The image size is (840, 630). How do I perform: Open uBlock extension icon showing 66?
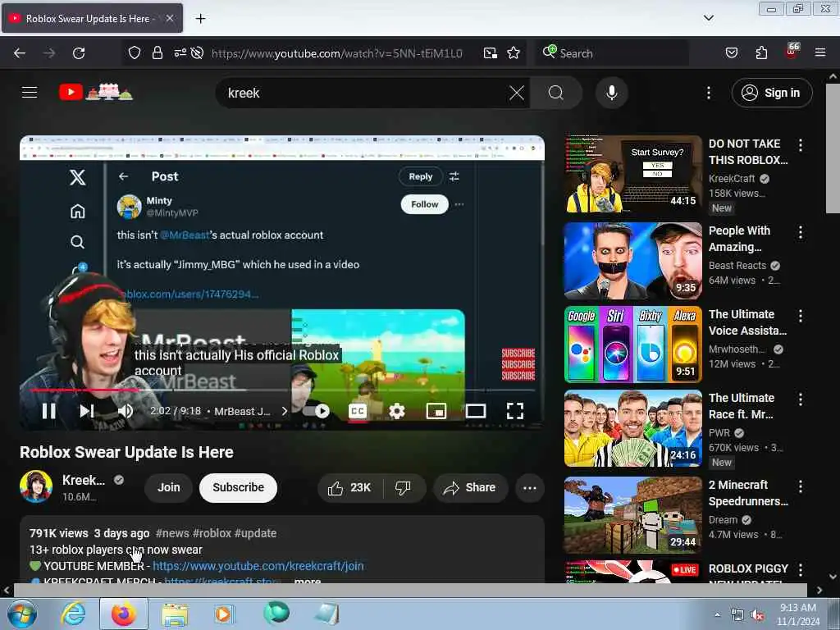(792, 52)
